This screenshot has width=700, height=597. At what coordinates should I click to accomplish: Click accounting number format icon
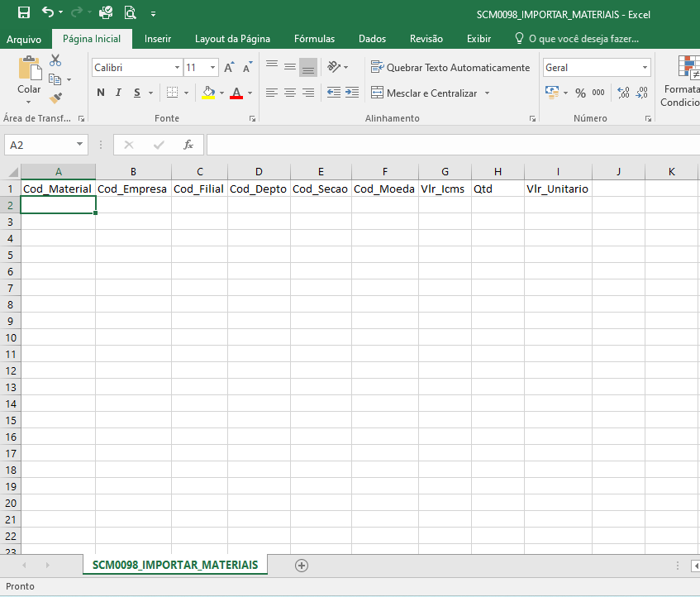[552, 93]
